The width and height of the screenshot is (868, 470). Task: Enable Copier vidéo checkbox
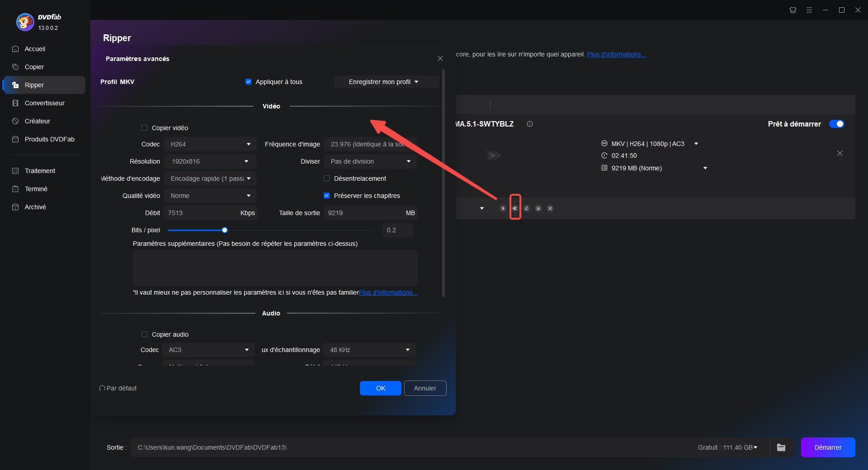[144, 128]
